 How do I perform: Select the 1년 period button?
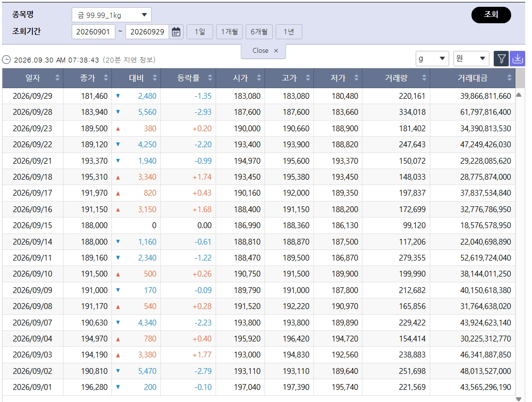click(x=289, y=32)
